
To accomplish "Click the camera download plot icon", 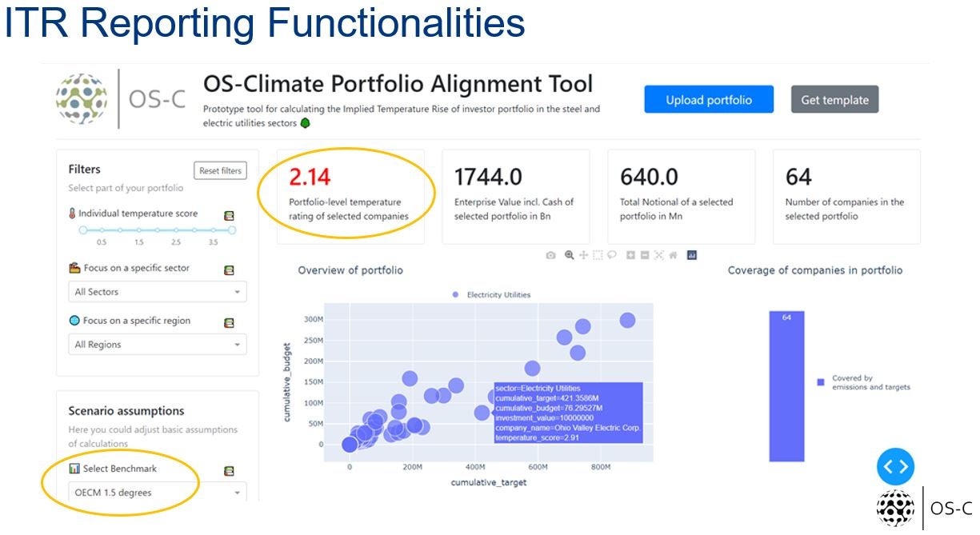I will (x=550, y=255).
